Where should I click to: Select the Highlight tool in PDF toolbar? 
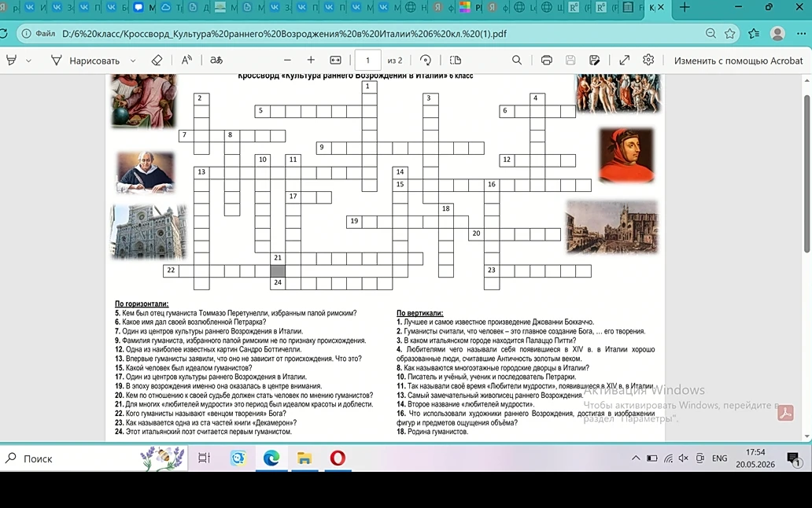coord(11,60)
